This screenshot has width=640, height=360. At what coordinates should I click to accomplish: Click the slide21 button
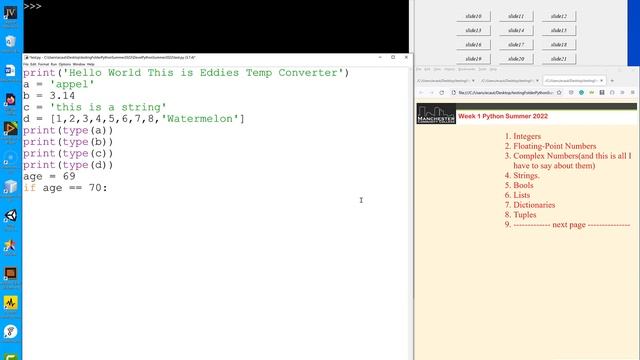(x=559, y=59)
